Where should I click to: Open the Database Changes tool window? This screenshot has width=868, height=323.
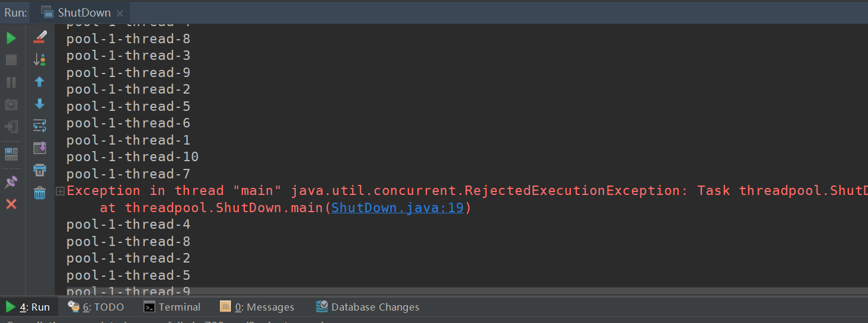(x=368, y=307)
